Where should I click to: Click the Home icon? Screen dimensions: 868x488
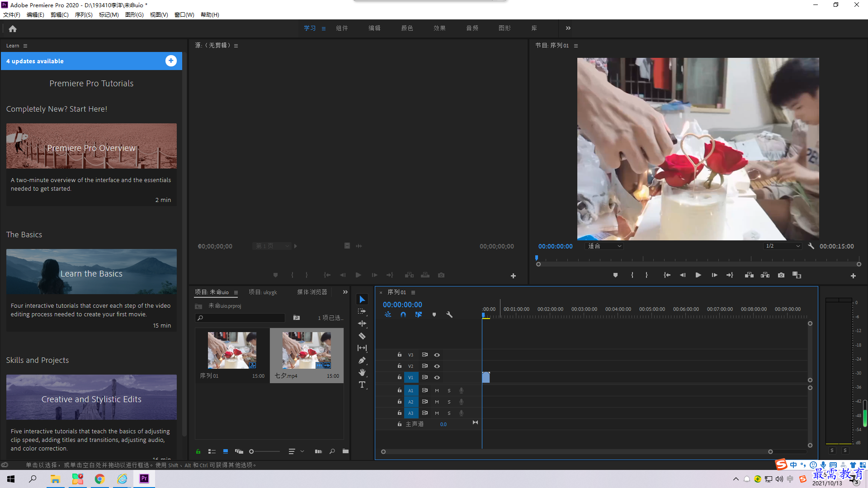(13, 29)
